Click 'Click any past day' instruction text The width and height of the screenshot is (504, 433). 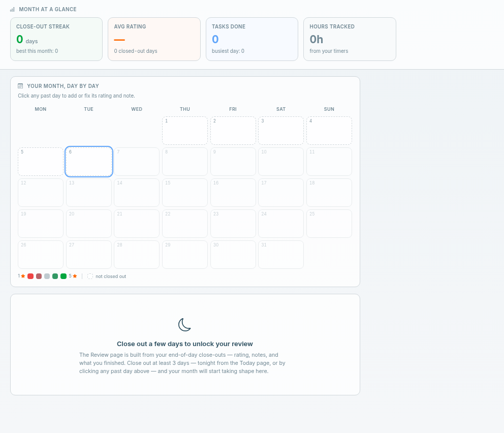pos(77,96)
